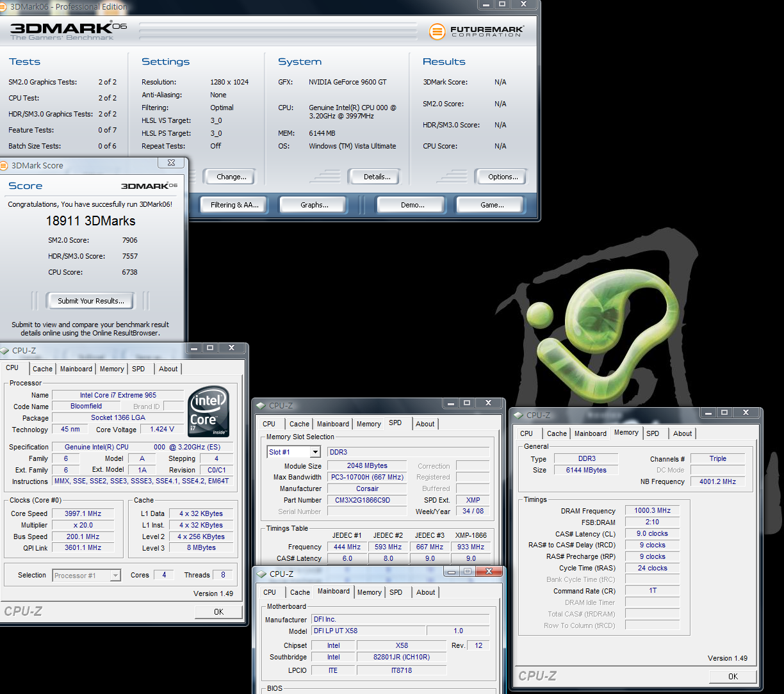Click the Graphs button in 3DMark06
The image size is (784, 694).
click(x=314, y=205)
